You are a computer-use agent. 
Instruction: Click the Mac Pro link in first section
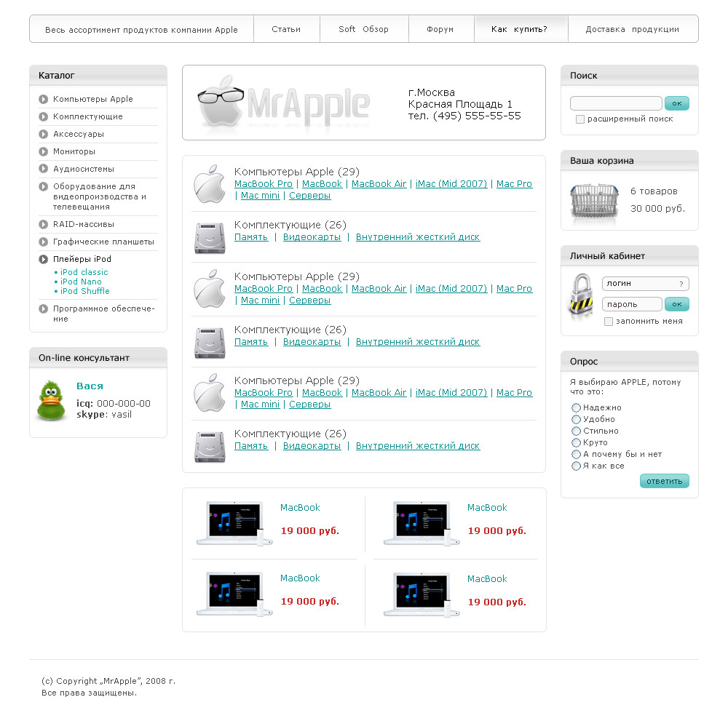click(514, 184)
